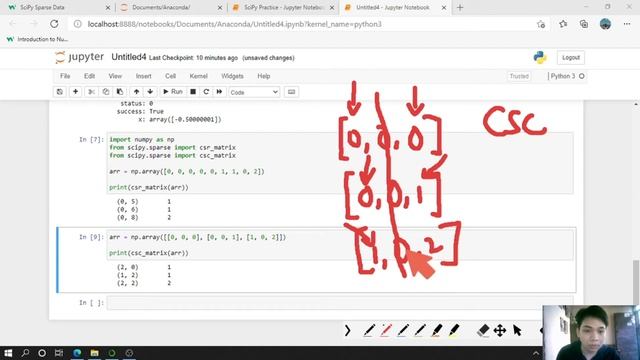Click the site information icon
This screenshot has width=640, height=360.
click(78, 24)
